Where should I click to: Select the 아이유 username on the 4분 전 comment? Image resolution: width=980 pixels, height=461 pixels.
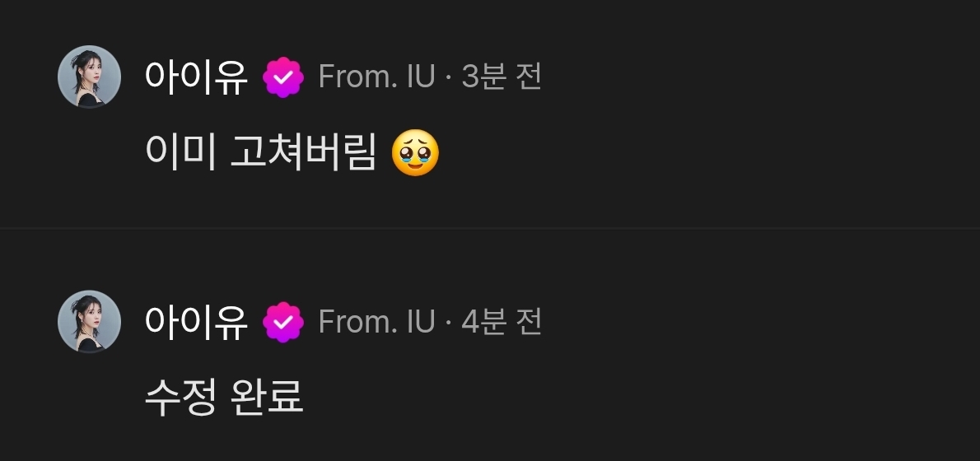pos(196,322)
